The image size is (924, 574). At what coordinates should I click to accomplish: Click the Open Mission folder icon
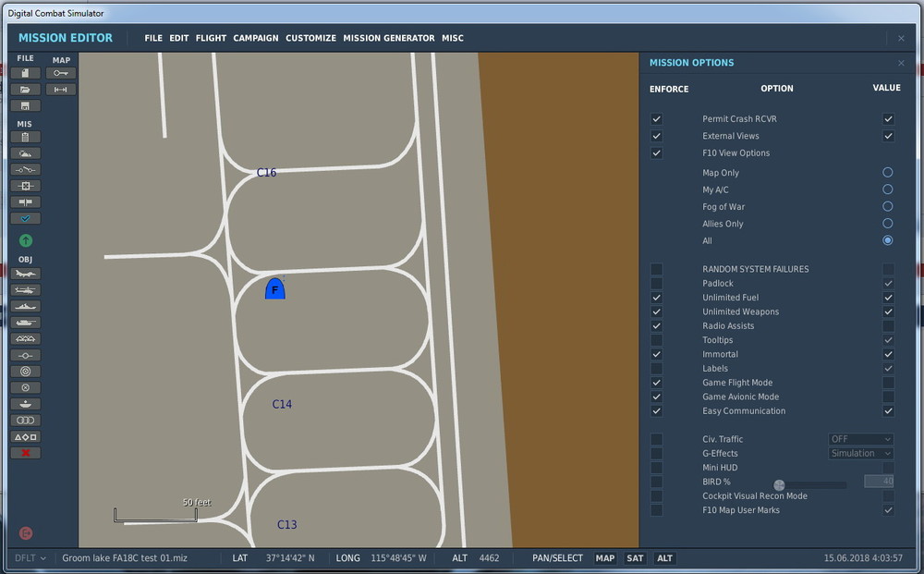[25, 90]
